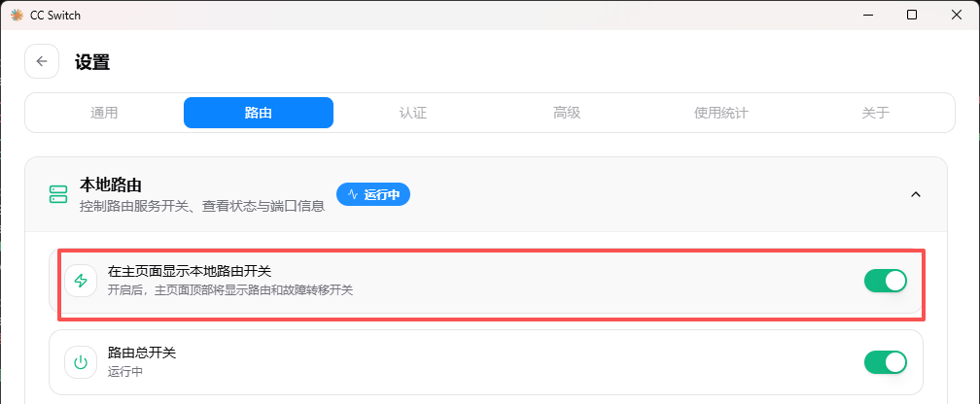Click the 路由总开关 row label

[142, 353]
